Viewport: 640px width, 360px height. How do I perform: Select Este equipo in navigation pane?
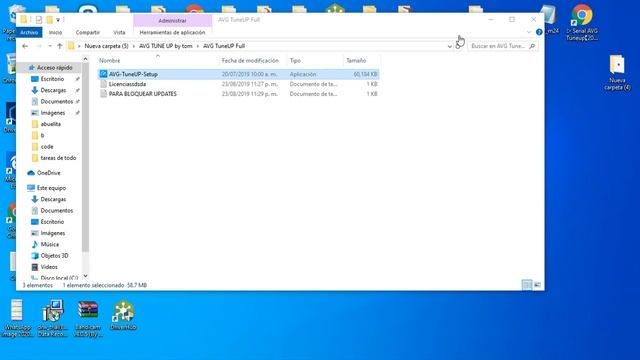[x=51, y=188]
